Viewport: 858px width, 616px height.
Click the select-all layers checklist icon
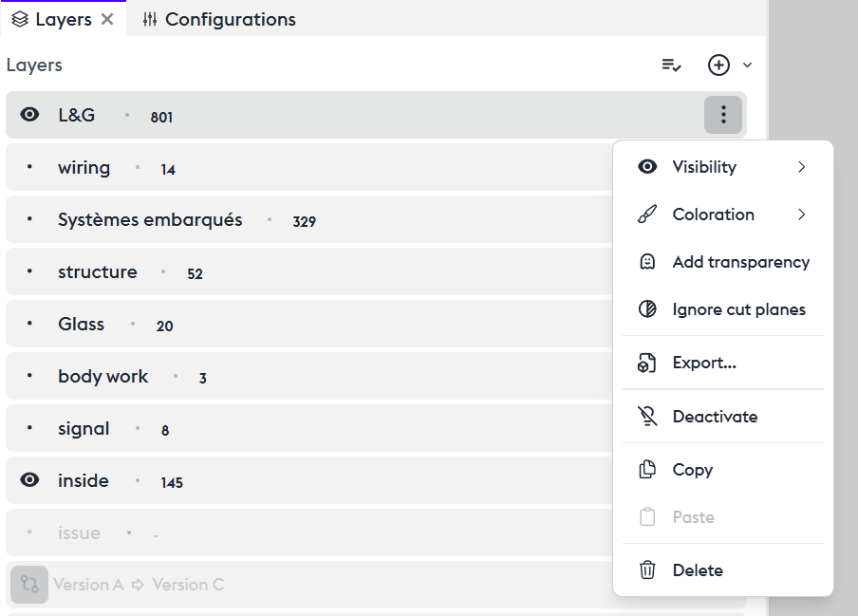[x=671, y=65]
